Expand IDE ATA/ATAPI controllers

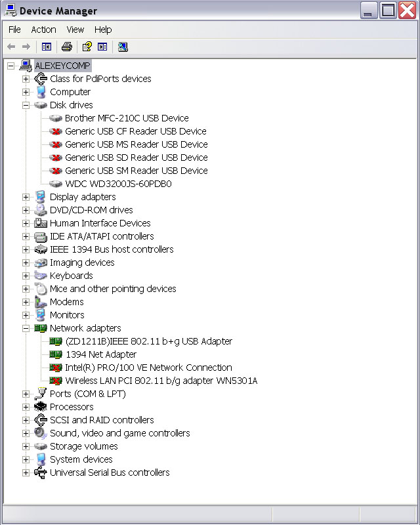pyautogui.click(x=26, y=236)
